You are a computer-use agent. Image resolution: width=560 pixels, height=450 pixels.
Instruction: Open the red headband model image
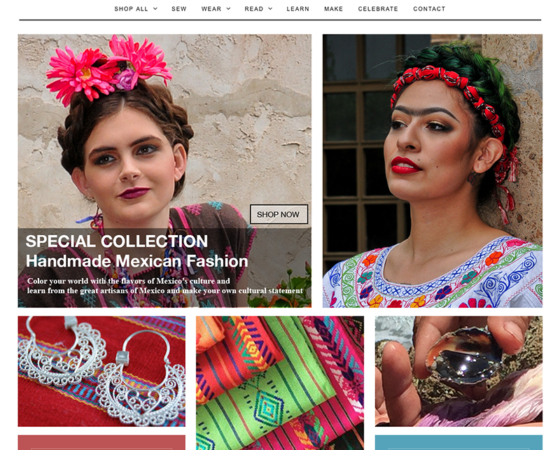click(x=432, y=171)
